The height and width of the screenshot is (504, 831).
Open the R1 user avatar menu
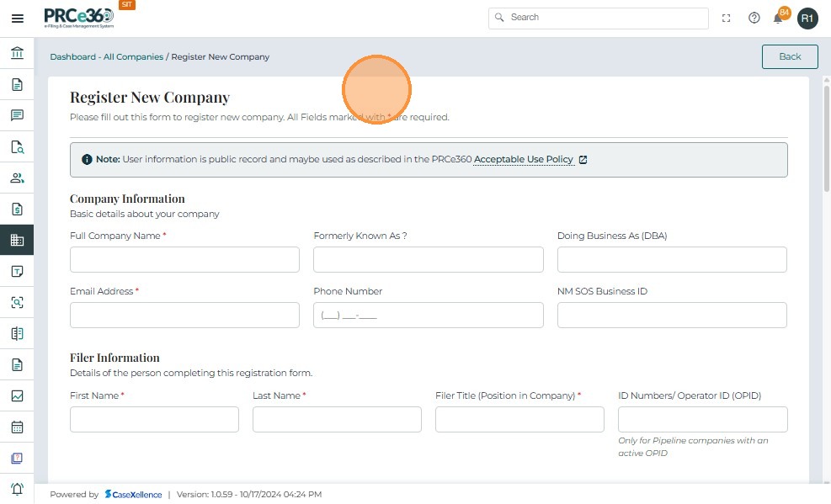click(807, 18)
